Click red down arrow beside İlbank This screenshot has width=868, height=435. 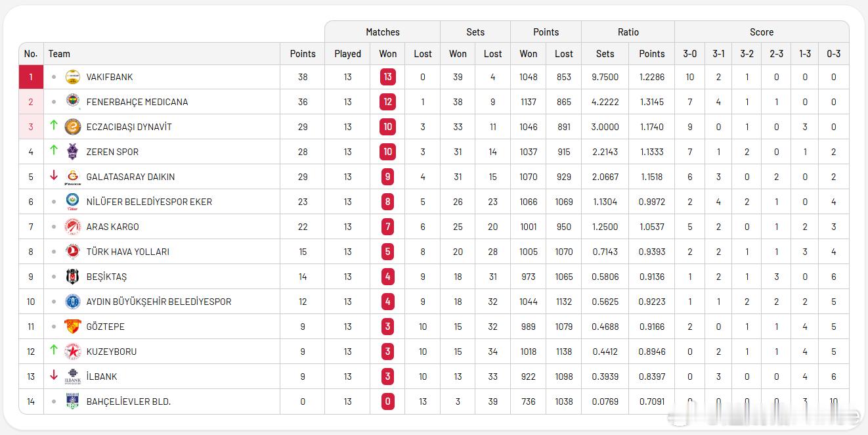coord(54,375)
